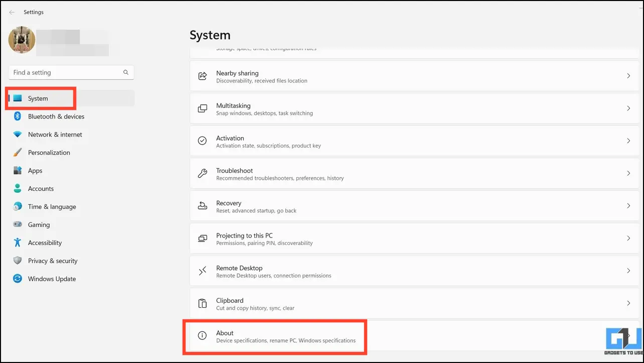Click the Time & language clock icon
Viewport: 644px width, 363px height.
click(x=18, y=206)
